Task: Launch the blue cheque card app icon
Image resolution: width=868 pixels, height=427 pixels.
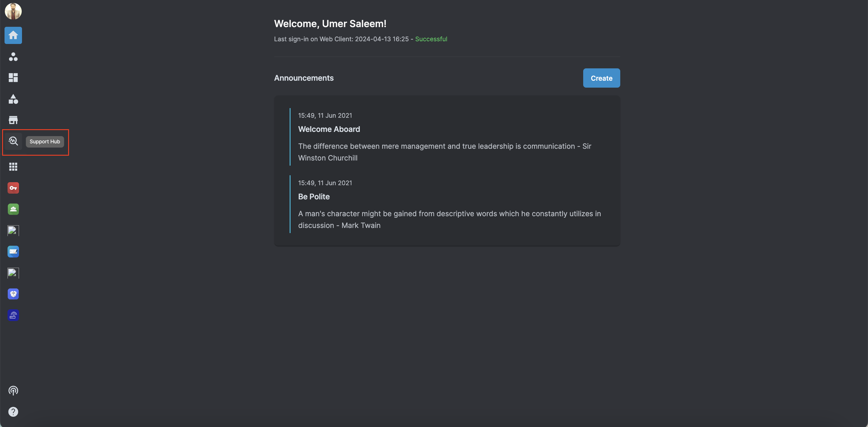Action: 13,251
